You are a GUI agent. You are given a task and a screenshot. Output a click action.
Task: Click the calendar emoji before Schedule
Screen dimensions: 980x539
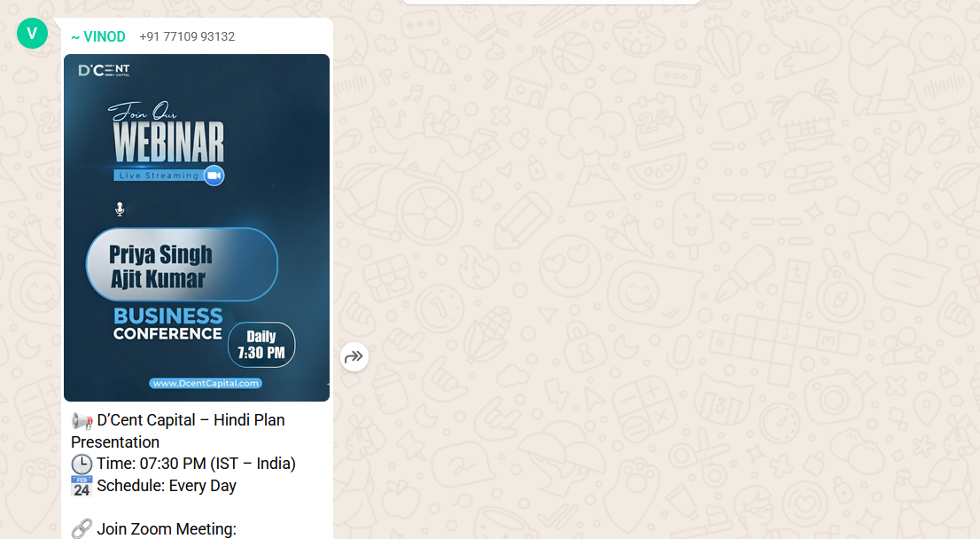(x=82, y=487)
